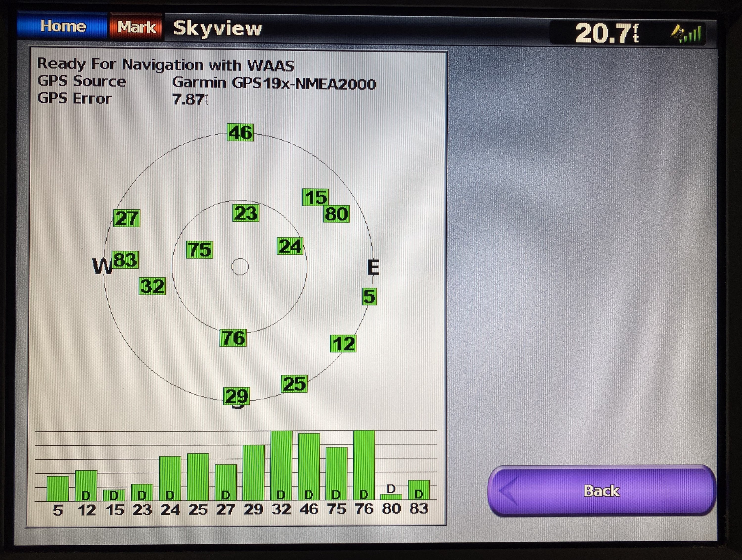
Task: Select satellite 80 marker in skyview
Action: (x=336, y=214)
